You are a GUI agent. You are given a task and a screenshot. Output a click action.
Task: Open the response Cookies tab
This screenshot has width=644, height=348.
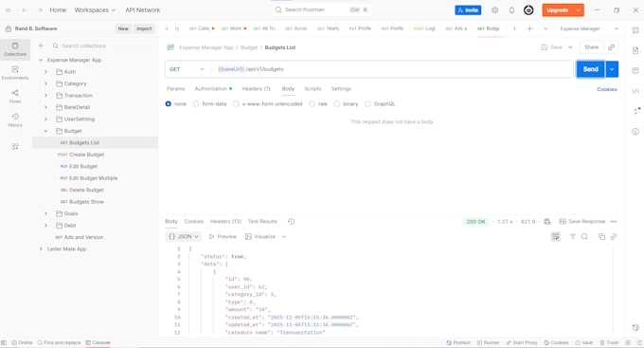coord(194,221)
